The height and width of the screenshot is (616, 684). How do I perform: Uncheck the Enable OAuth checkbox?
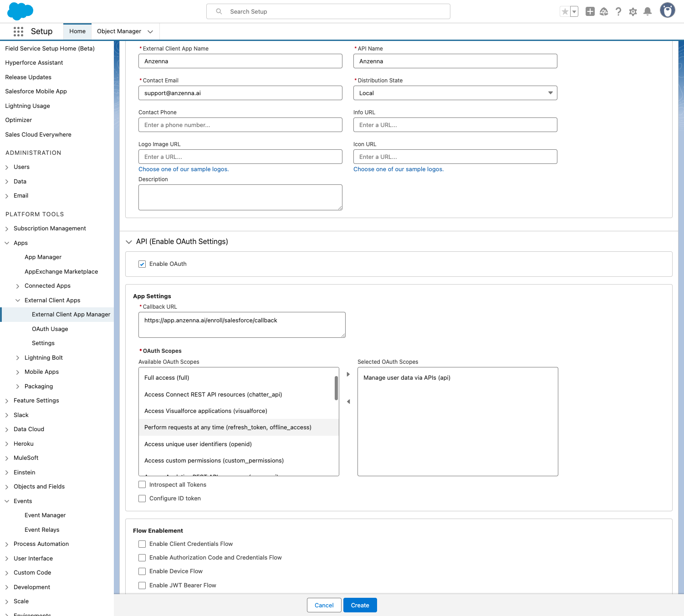142,264
